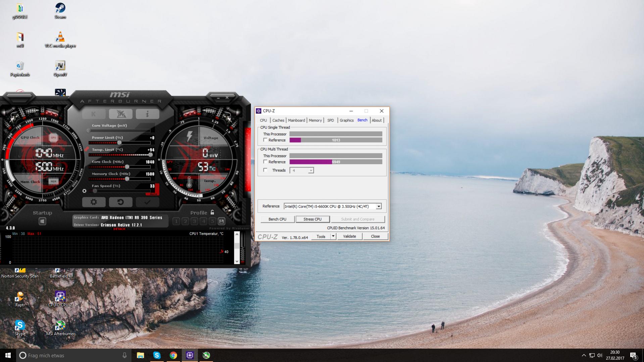644x362 pixels.
Task: Select the VLC media player desktop icon
Action: pos(60,40)
